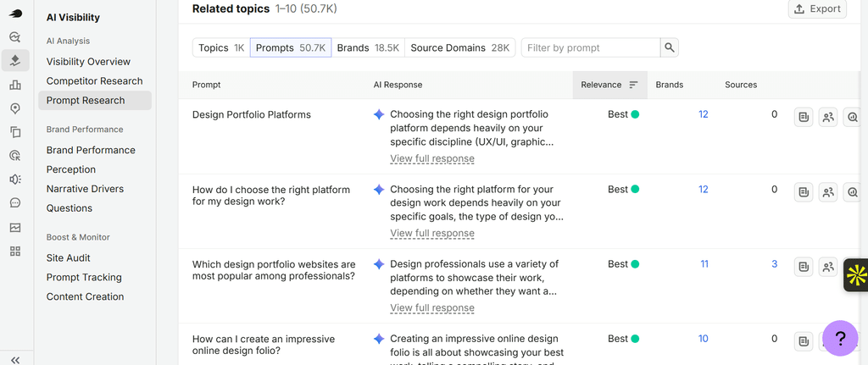Switch to the Brands 18.5K tab
Viewport: 868px width, 365px height.
point(368,47)
